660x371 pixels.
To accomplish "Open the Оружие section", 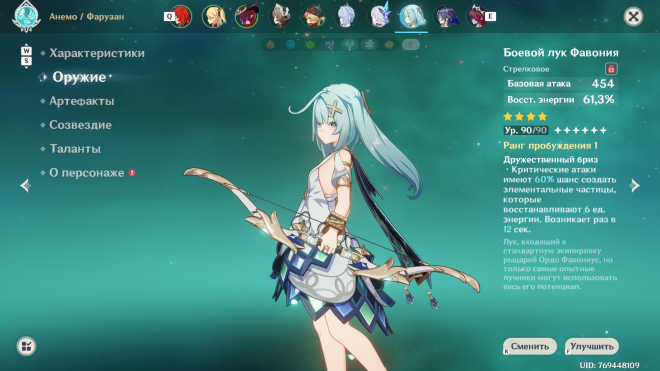I will pyautogui.click(x=79, y=77).
